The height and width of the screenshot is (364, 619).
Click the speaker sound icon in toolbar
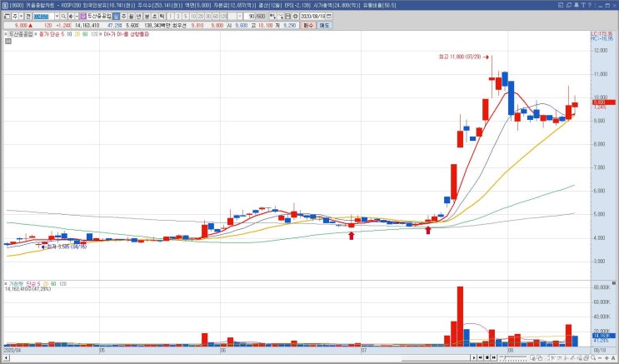pyautogui.click(x=71, y=16)
